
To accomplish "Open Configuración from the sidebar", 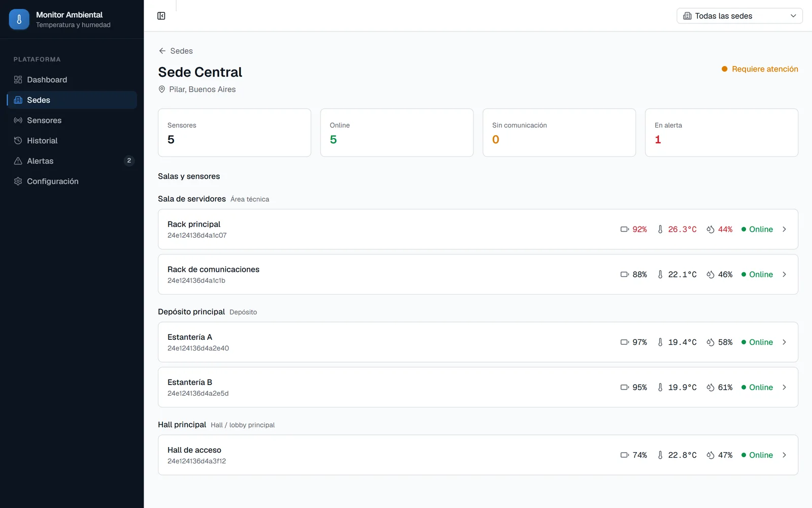I will point(72,181).
